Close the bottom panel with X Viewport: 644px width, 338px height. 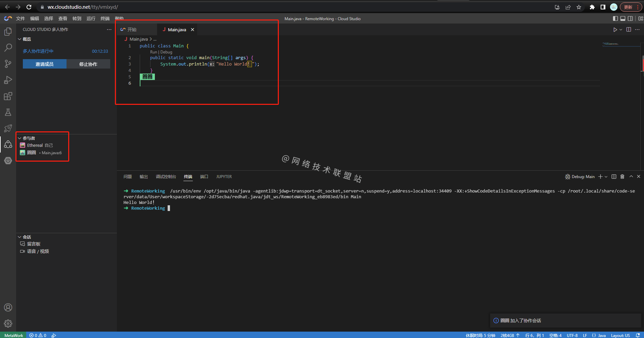coord(639,176)
